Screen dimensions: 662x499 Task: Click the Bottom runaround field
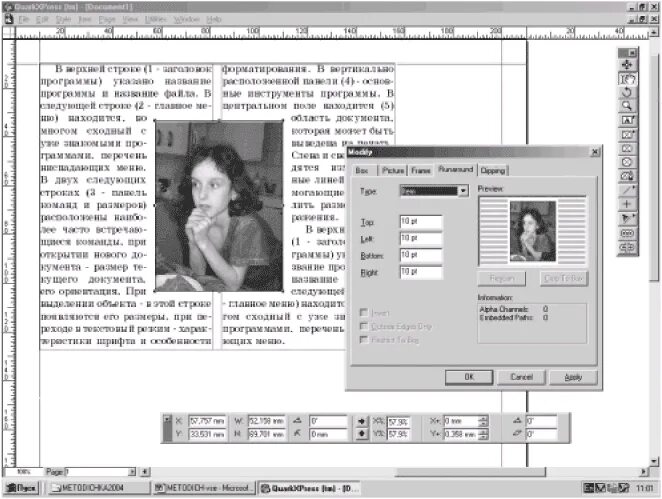421,255
